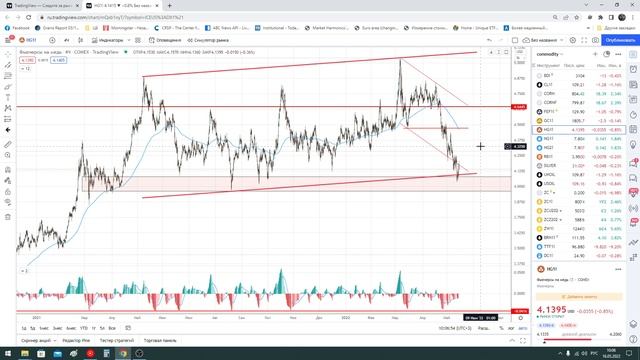The height and width of the screenshot is (360, 640).
Task: Create an alert via Оповещения
Action: point(165,40)
